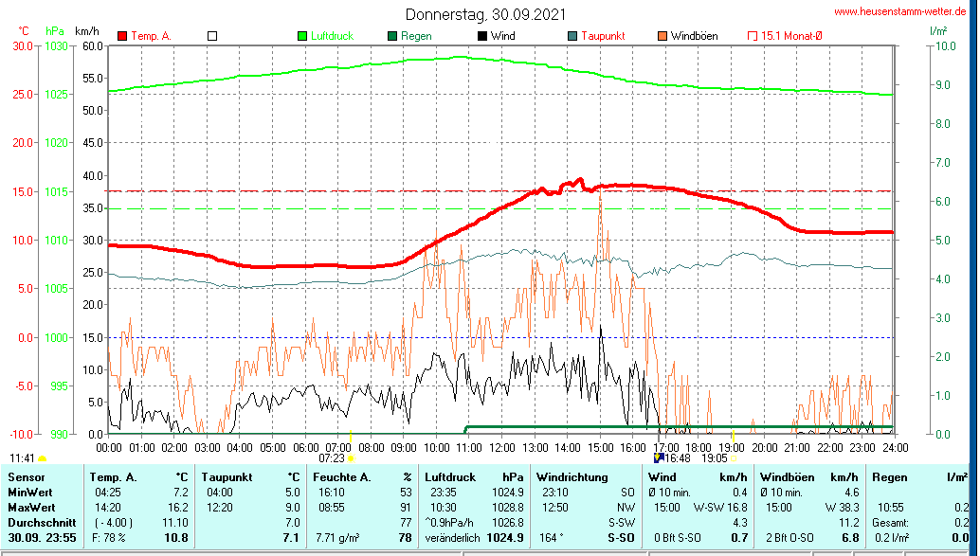Click the hollow red 15.1 Monat-Ø legend box
The height and width of the screenshot is (556, 980).
(753, 36)
